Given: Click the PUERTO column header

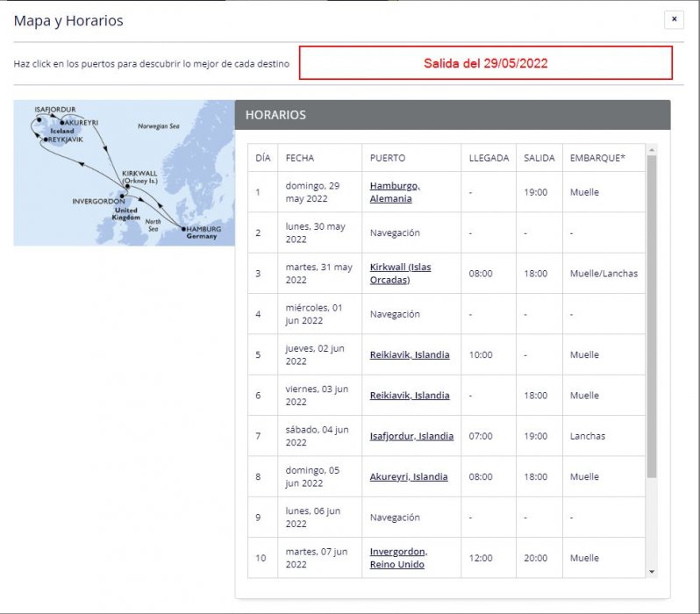Looking at the screenshot, I should tap(388, 159).
